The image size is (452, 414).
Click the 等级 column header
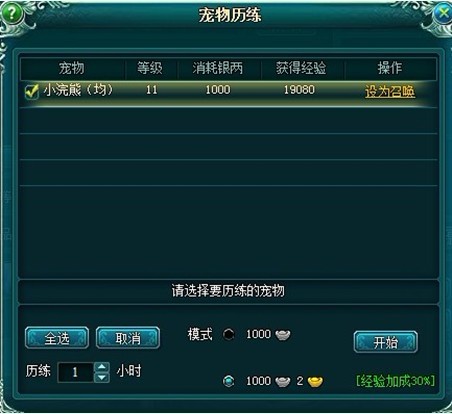150,68
